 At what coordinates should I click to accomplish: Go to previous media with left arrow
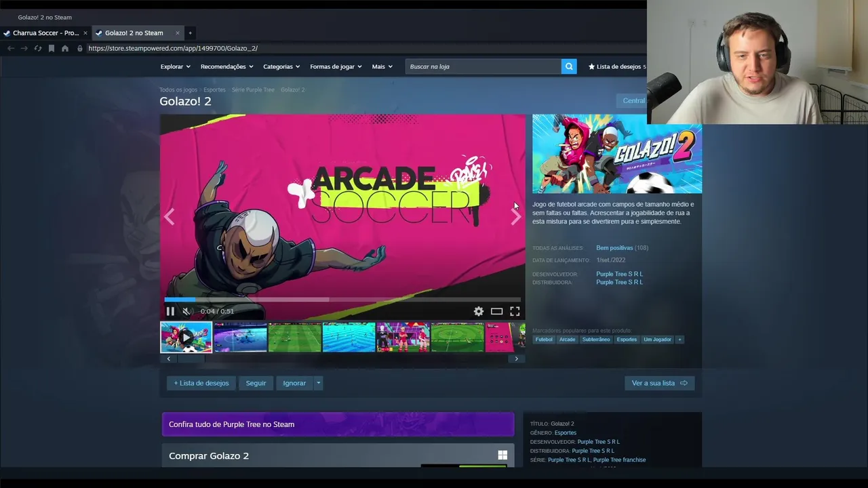coord(169,217)
